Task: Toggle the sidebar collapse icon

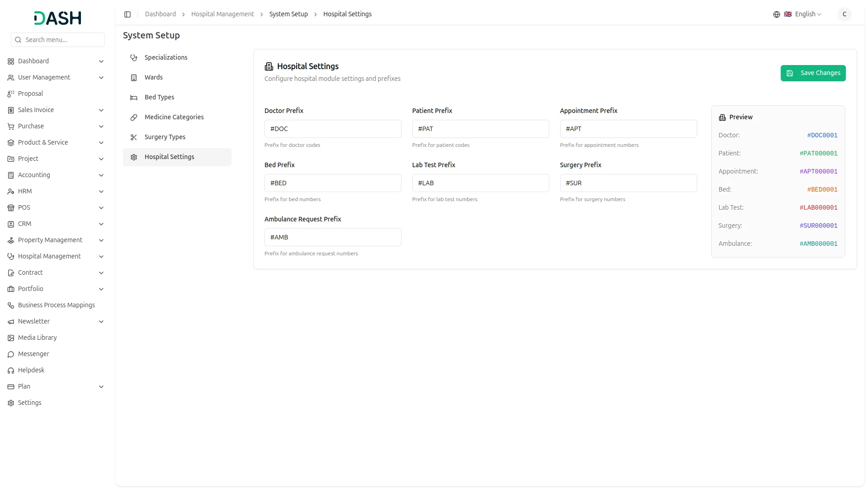Action: pyautogui.click(x=127, y=14)
